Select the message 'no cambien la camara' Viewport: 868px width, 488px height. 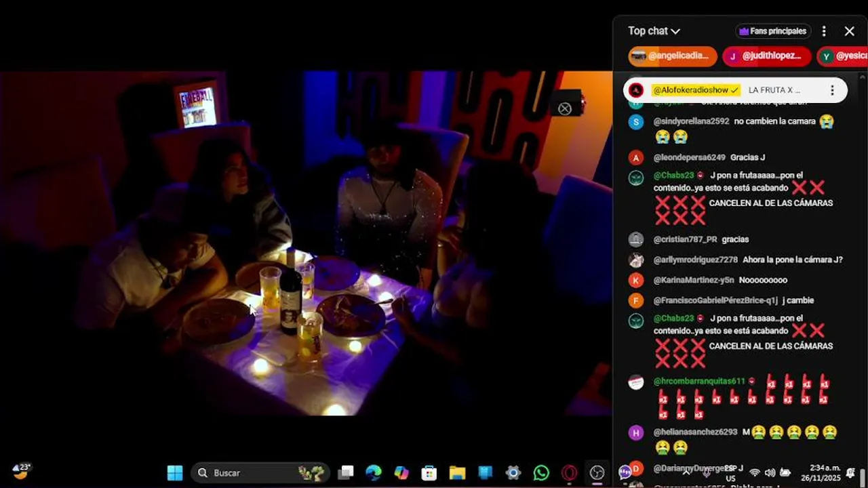[774, 121]
